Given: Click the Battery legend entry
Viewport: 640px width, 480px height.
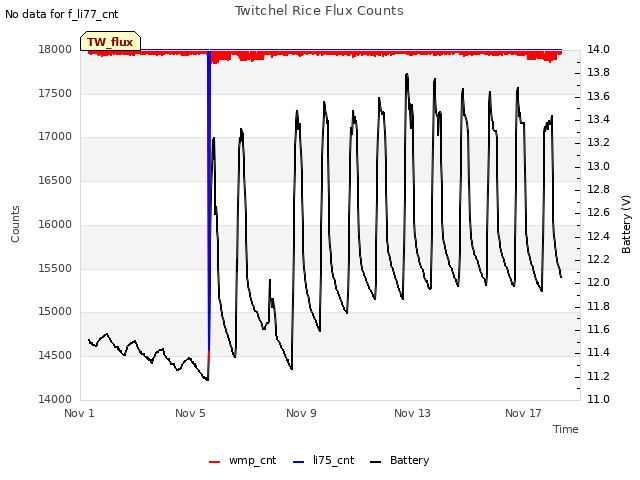Looking at the screenshot, I should pos(399,460).
